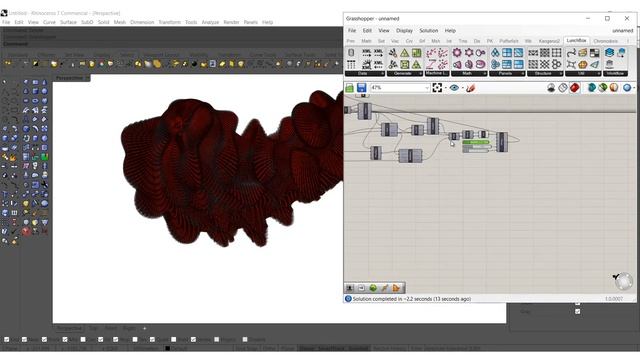Open Rhino Analyze menu

coord(210,22)
